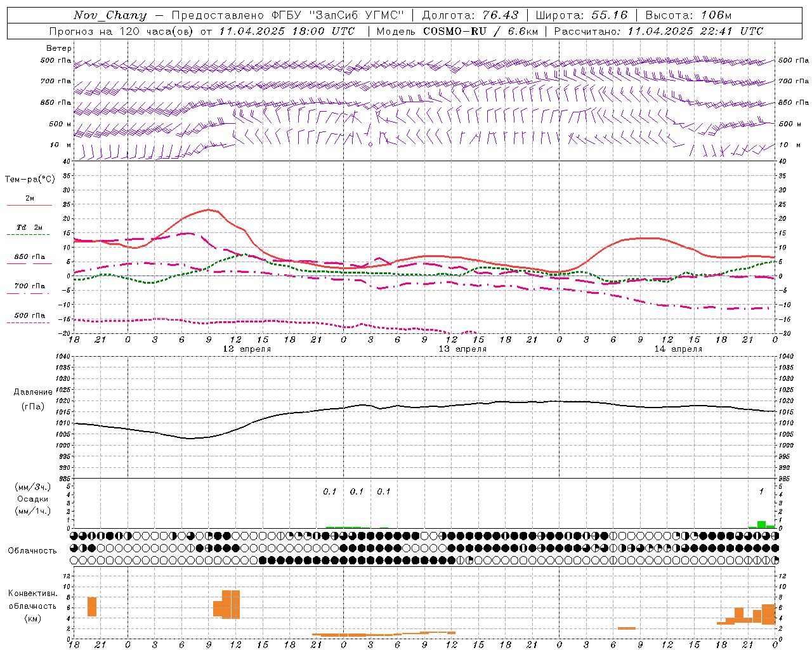Screen dimensions: 812x650
Task: Click the longitude value Долгота: 76.43
Action: (470, 15)
